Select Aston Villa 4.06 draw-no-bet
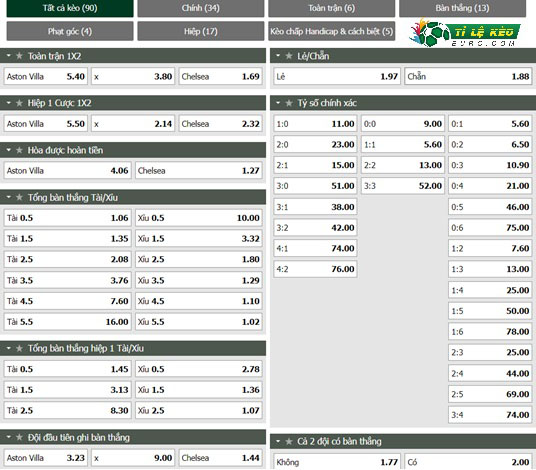 coord(68,171)
